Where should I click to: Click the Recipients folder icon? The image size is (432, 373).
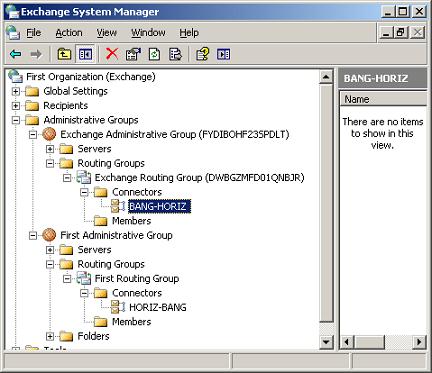(x=32, y=106)
